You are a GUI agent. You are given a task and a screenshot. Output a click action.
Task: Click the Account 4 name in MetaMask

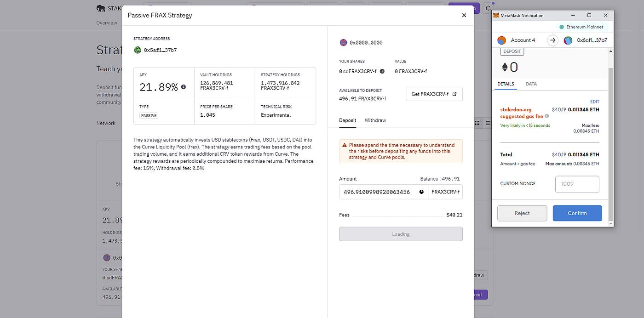523,40
